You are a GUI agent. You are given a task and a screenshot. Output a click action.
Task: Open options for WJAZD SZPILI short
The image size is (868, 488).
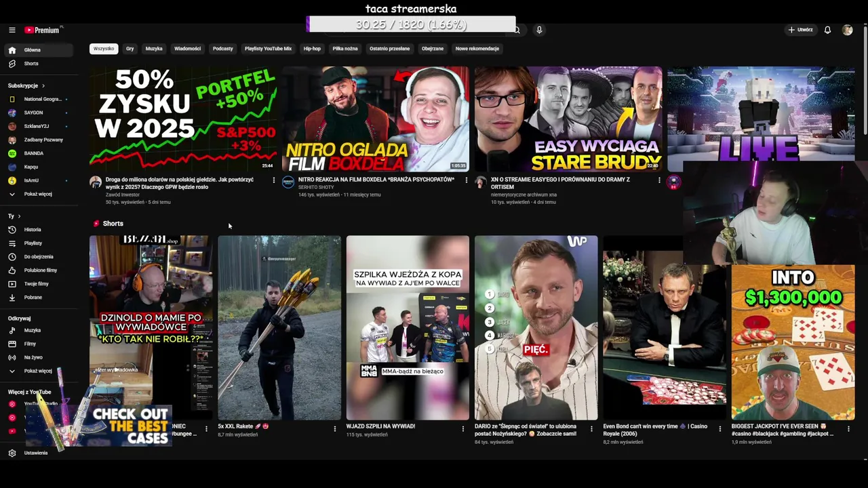coord(462,428)
